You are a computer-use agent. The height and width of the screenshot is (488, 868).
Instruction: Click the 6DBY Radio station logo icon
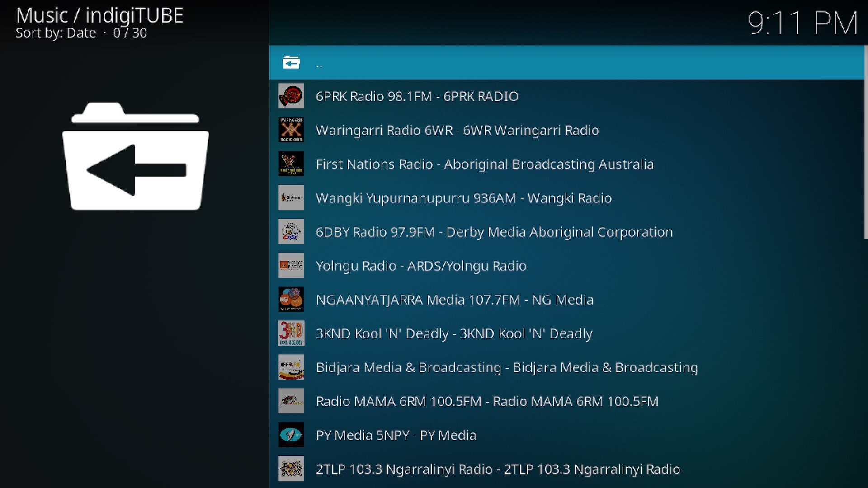pyautogui.click(x=291, y=232)
